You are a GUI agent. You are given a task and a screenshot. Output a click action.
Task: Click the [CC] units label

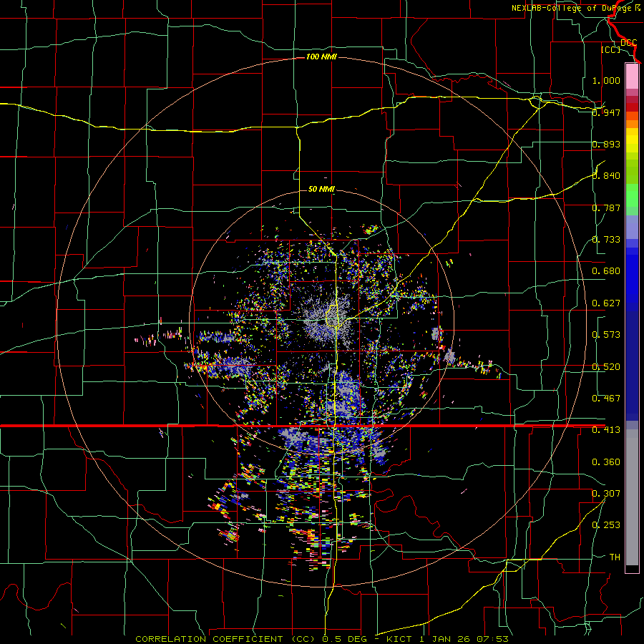click(610, 49)
